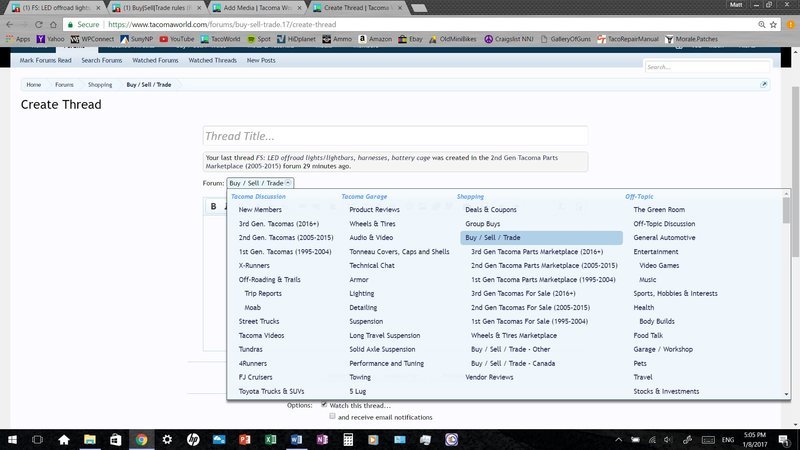Open the YouTube bookmark
The image size is (800, 450).
point(177,39)
